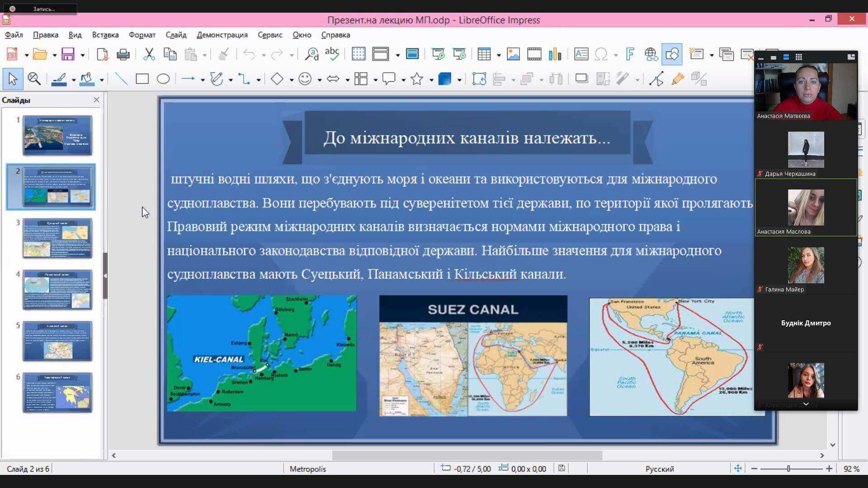Expand the Insert Table dropdown arrow
868x488 pixels.
coord(499,55)
